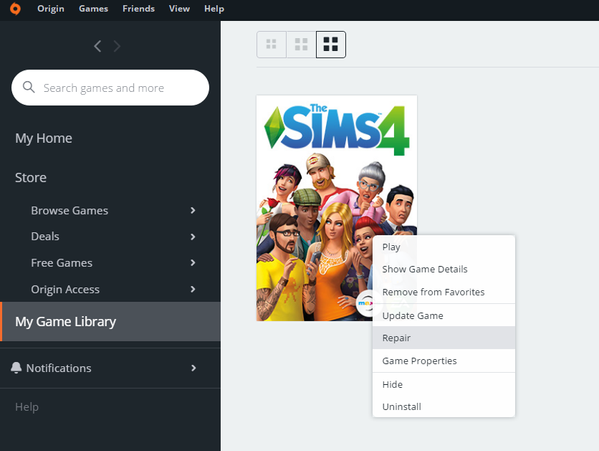
Task: Switch to small tile grid view
Action: 271,44
